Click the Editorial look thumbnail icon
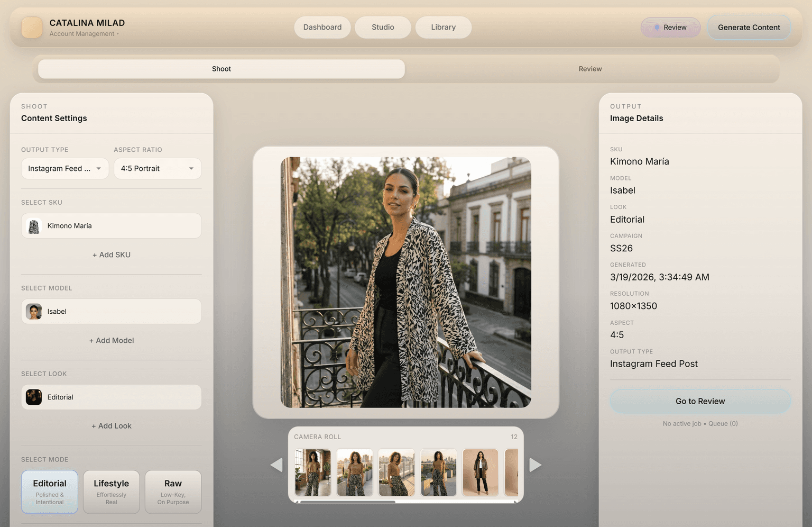812x527 pixels. (x=33, y=397)
